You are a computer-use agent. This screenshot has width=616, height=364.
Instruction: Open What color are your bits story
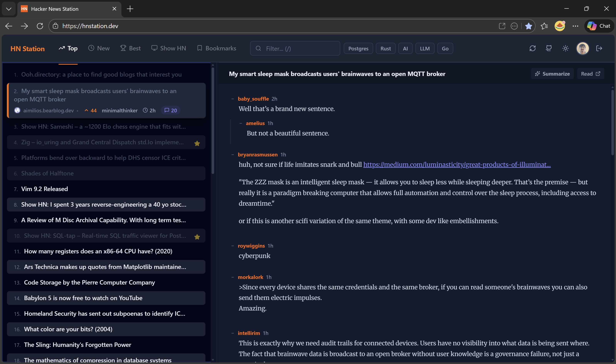click(106, 329)
